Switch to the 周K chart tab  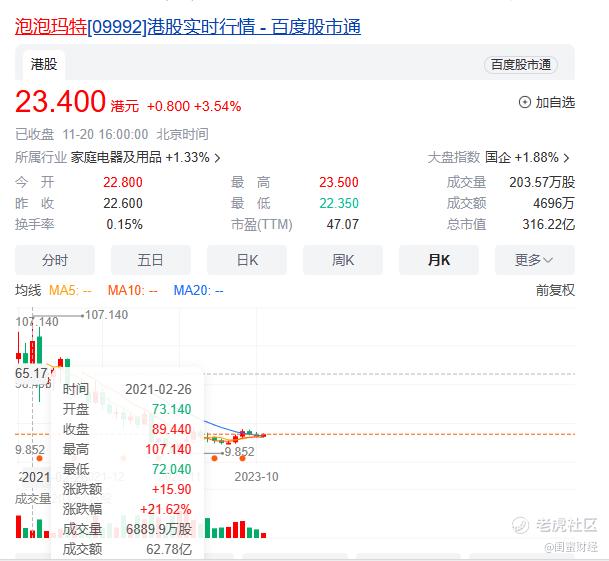point(343,260)
